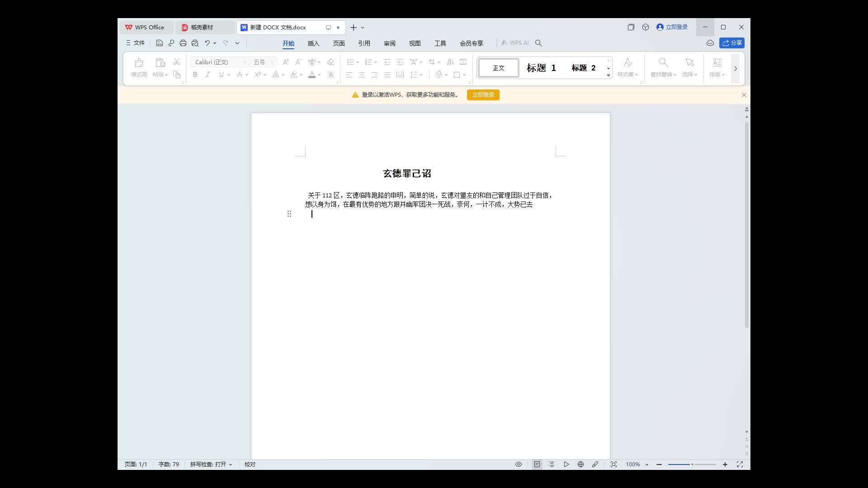Click the spell check pencil icon
Image resolution: width=868 pixels, height=488 pixels.
[595, 464]
